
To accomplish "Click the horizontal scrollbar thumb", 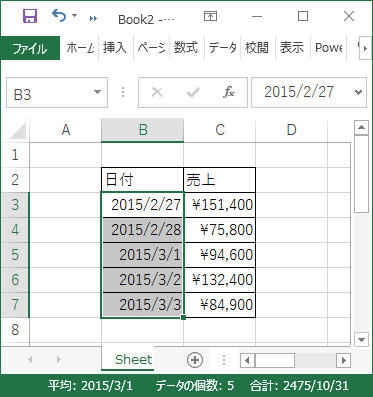I will 275,360.
